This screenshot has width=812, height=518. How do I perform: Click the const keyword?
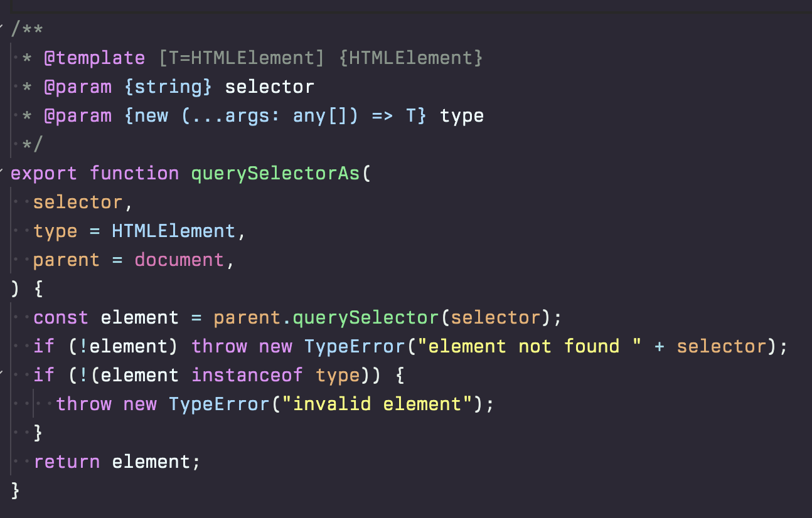click(61, 317)
